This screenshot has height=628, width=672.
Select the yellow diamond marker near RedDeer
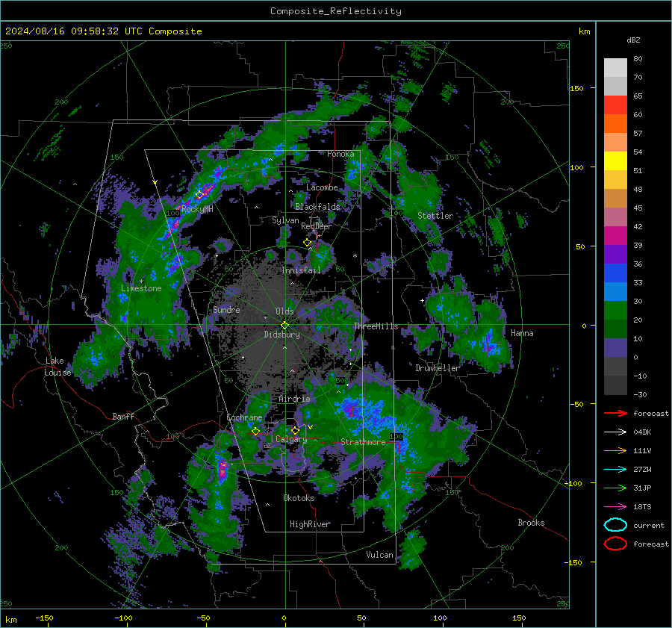[x=308, y=243]
